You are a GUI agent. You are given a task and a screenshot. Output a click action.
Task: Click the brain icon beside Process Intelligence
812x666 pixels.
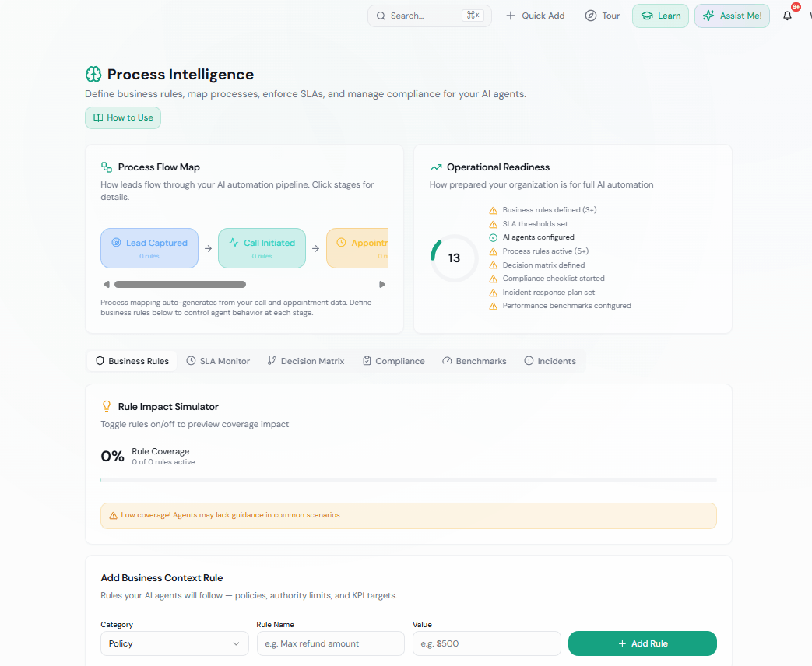coord(93,74)
